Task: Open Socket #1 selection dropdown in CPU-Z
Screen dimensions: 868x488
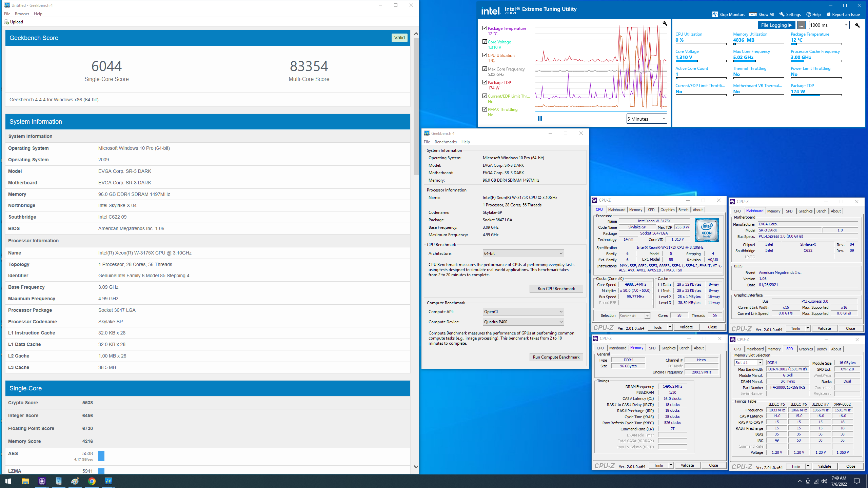Action: 634,316
